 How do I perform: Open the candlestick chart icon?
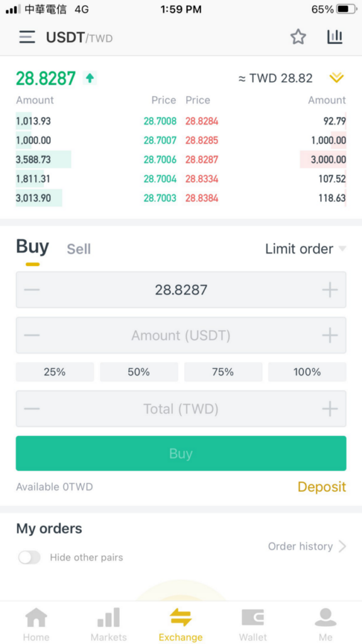(334, 37)
